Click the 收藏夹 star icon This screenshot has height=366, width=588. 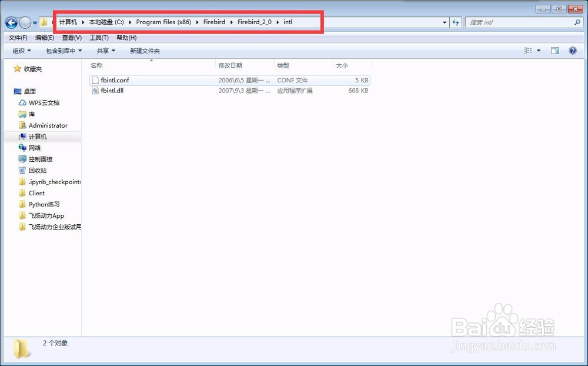point(17,69)
